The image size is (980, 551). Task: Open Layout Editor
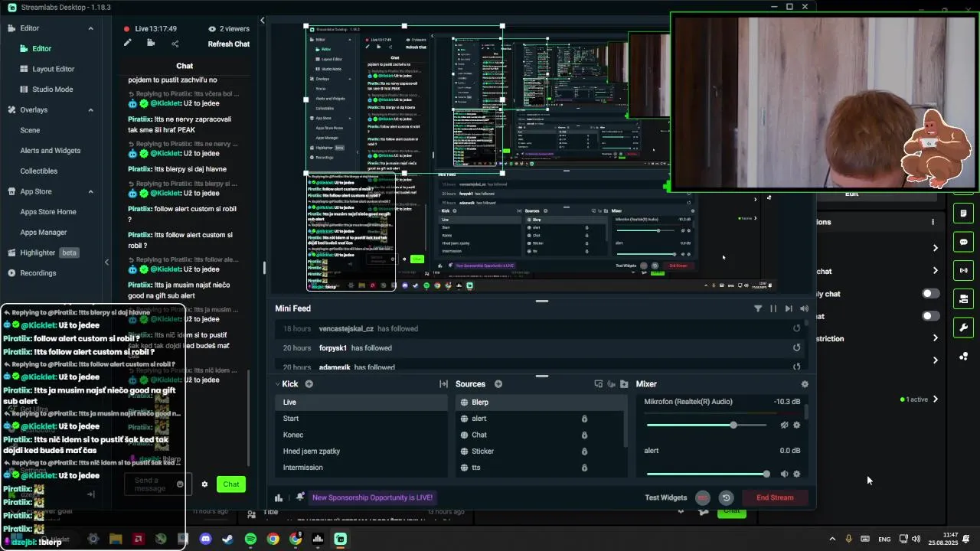[x=53, y=69]
